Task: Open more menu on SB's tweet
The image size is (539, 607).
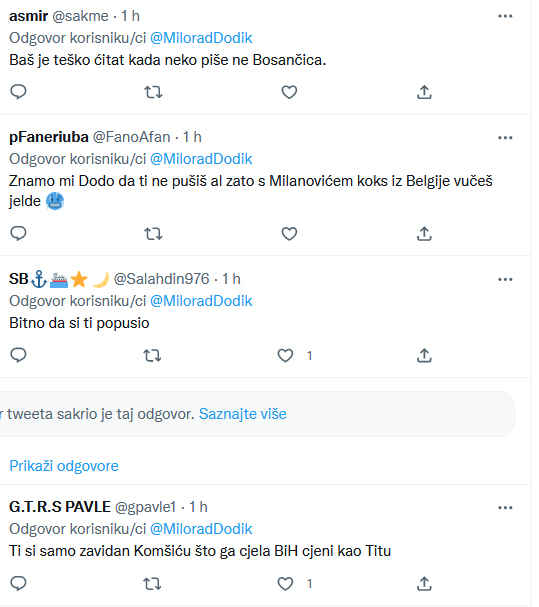Action: pos(505,279)
